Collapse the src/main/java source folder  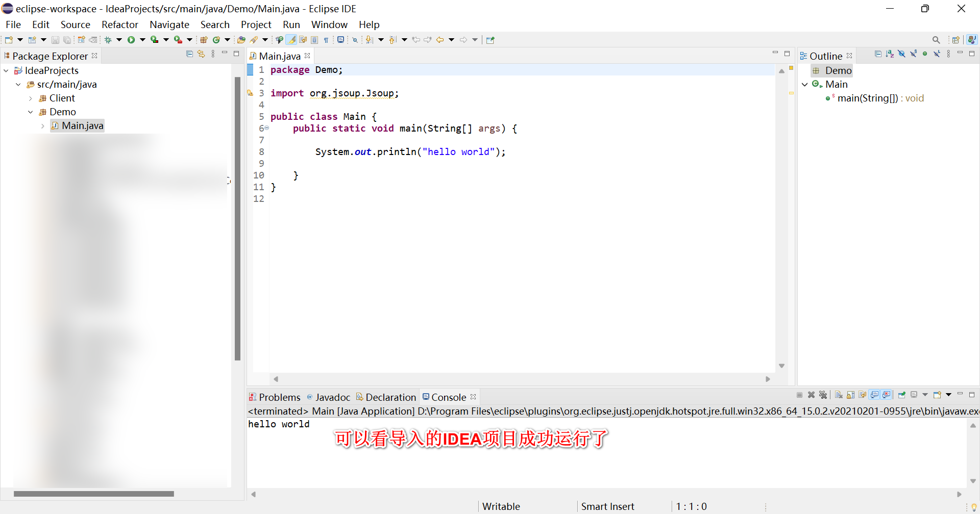pyautogui.click(x=18, y=85)
